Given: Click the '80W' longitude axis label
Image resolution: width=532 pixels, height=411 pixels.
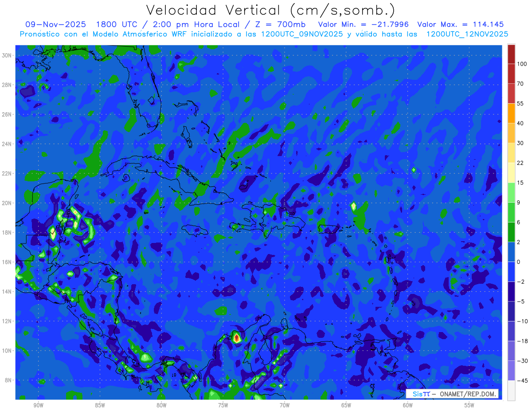Looking at the screenshot, I should click(x=161, y=405).
